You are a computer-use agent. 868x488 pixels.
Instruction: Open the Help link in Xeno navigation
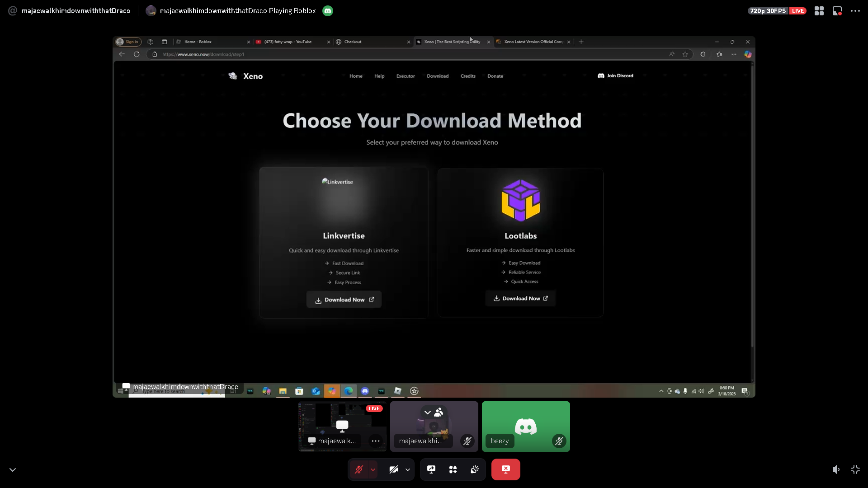379,76
